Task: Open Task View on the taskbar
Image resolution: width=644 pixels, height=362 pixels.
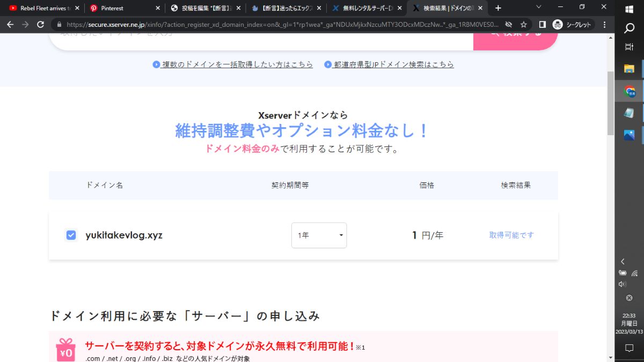Action: tap(630, 48)
